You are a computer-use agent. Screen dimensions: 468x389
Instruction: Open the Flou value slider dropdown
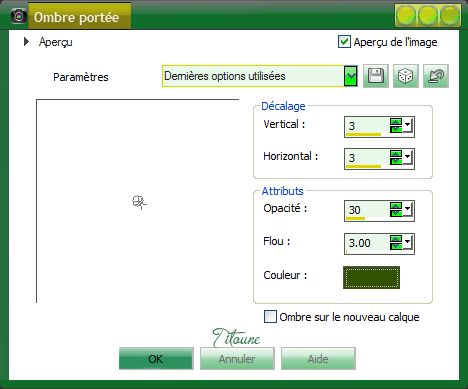(408, 243)
